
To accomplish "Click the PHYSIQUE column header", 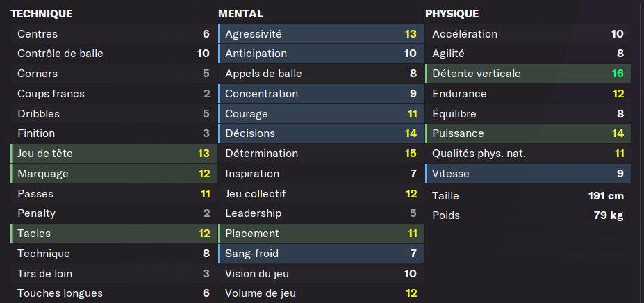I will click(x=452, y=14).
